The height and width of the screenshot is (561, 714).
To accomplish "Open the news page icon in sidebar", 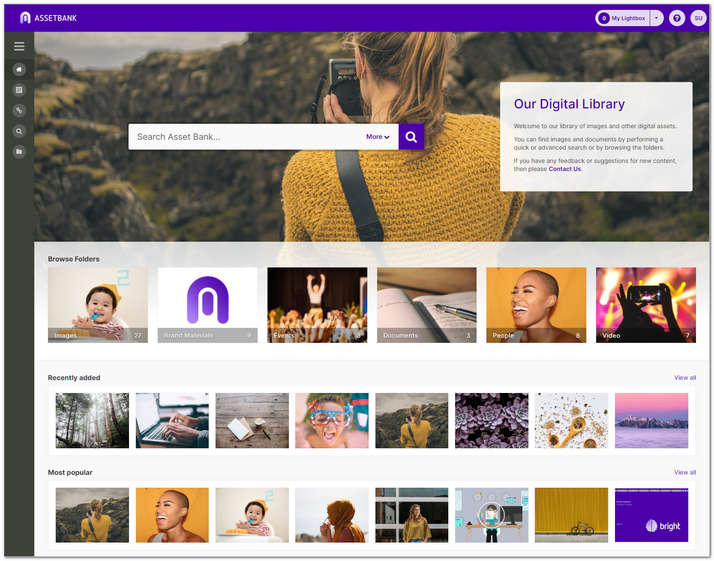I will tap(19, 90).
